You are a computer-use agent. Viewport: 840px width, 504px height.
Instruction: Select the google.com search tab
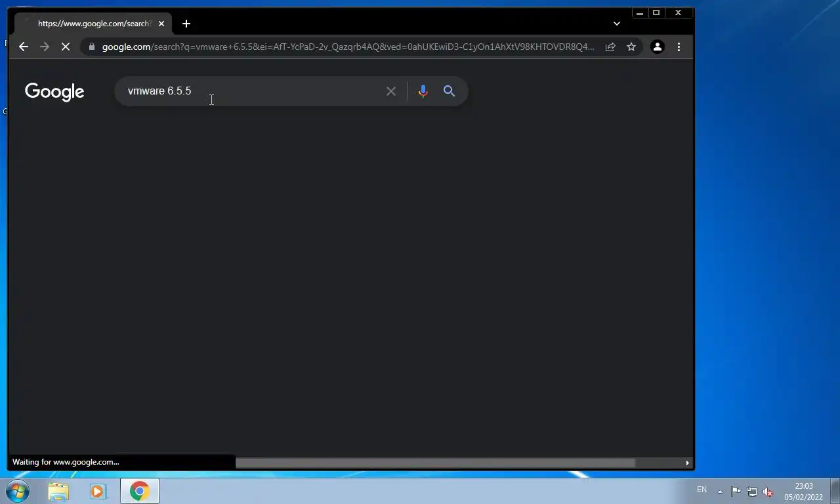(x=93, y=24)
